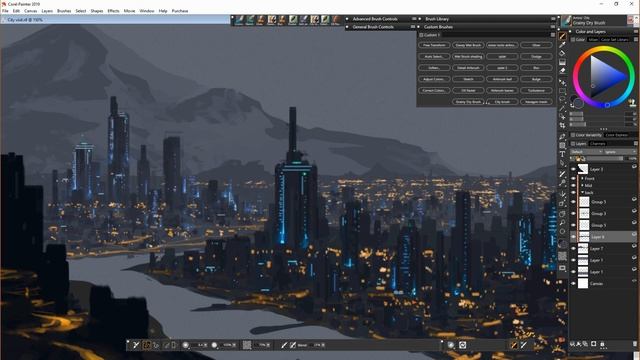This screenshot has height=360, width=640.
Task: Select the Text tool
Action: point(562,154)
